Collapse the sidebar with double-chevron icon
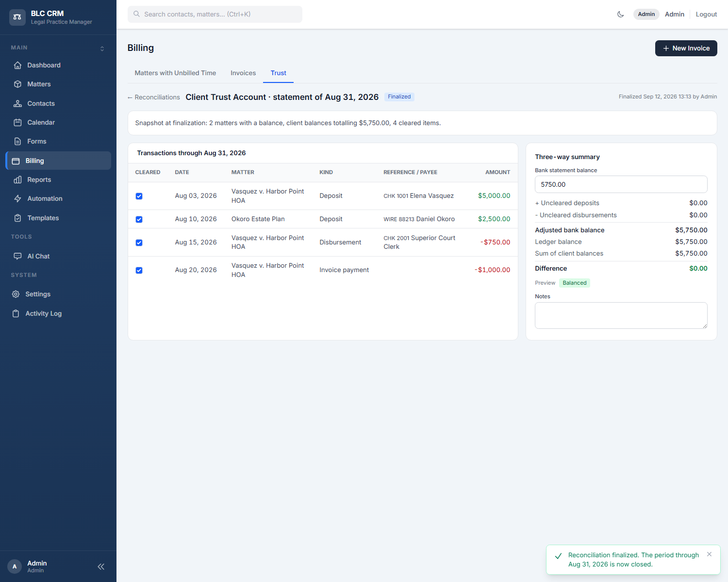This screenshot has width=728, height=582. [101, 566]
